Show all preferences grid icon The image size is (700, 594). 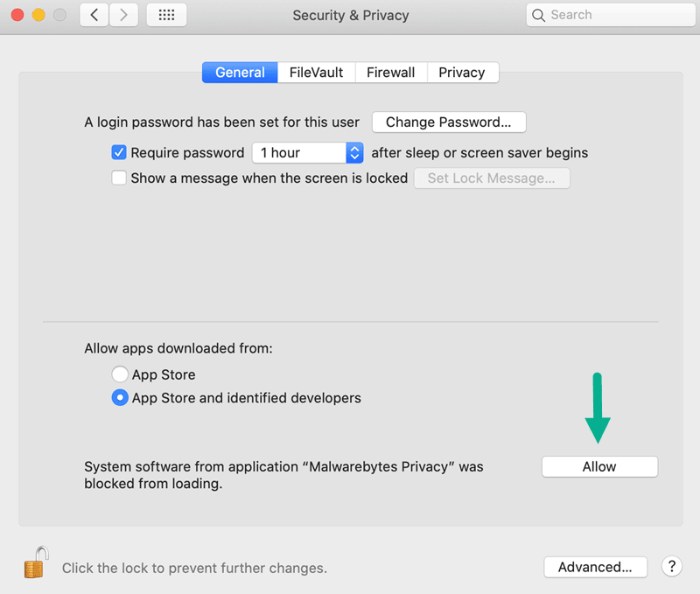pos(166,15)
